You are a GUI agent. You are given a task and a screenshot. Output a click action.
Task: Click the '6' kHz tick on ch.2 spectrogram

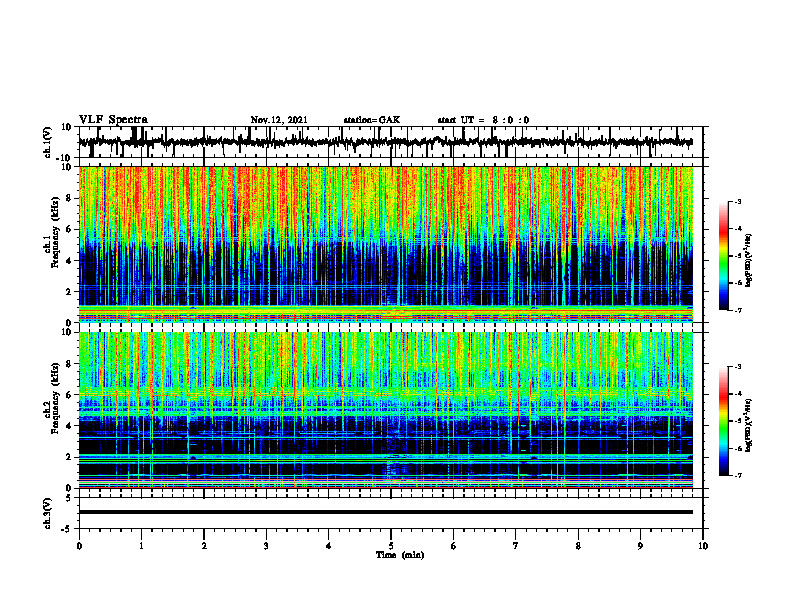point(69,395)
